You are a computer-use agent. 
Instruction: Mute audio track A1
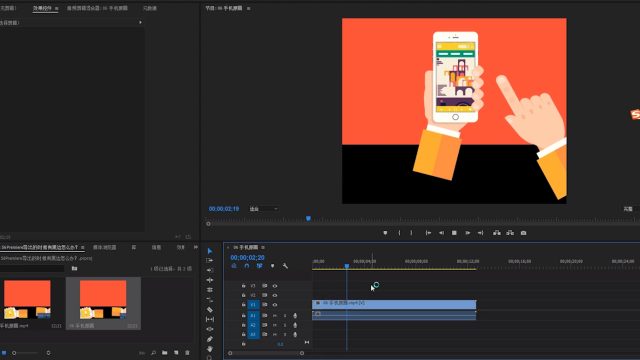coord(275,316)
